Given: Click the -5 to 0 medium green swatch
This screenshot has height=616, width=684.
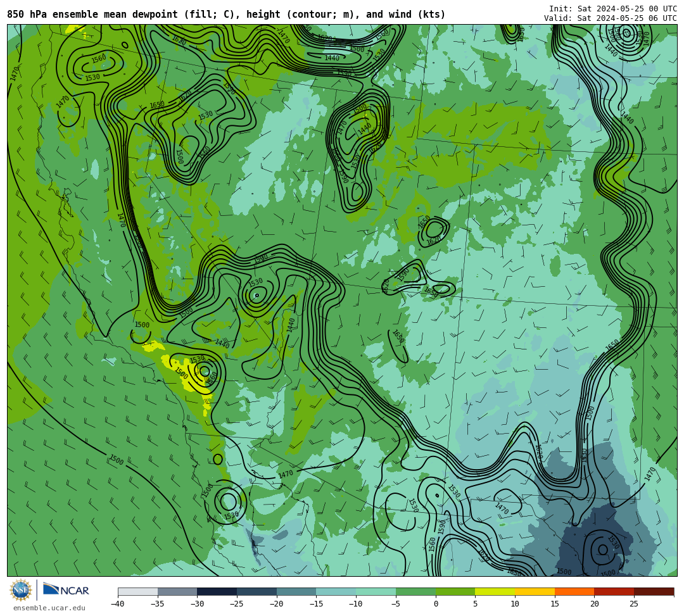Looking at the screenshot, I should [x=415, y=591].
